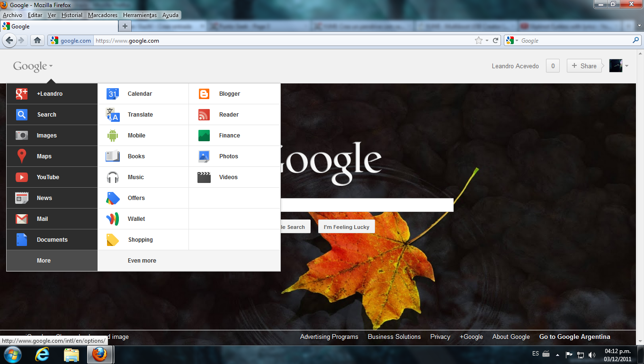Click the Offers tag icon
644x364 pixels.
point(113,198)
